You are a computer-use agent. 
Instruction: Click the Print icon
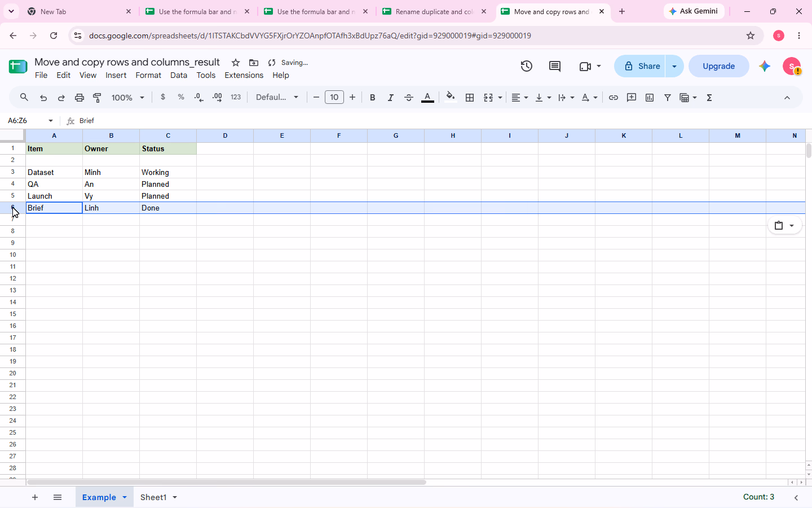80,98
